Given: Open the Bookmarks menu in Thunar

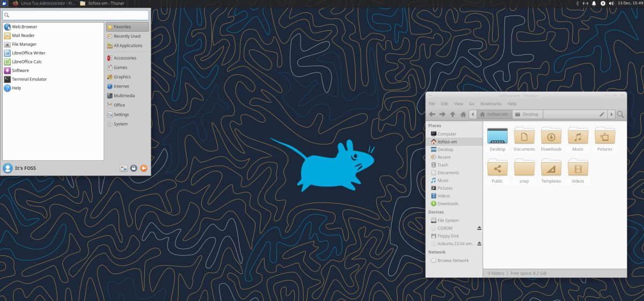Looking at the screenshot, I should [x=491, y=104].
